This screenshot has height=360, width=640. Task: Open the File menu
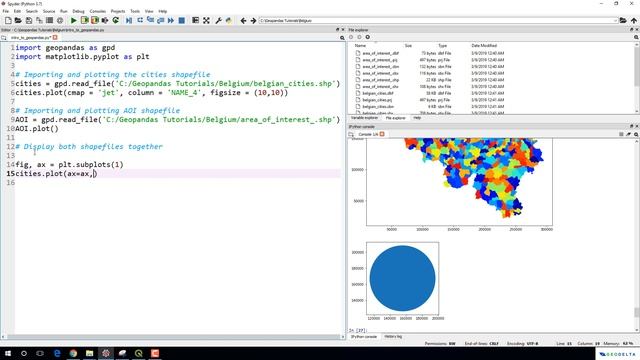click(x=5, y=11)
